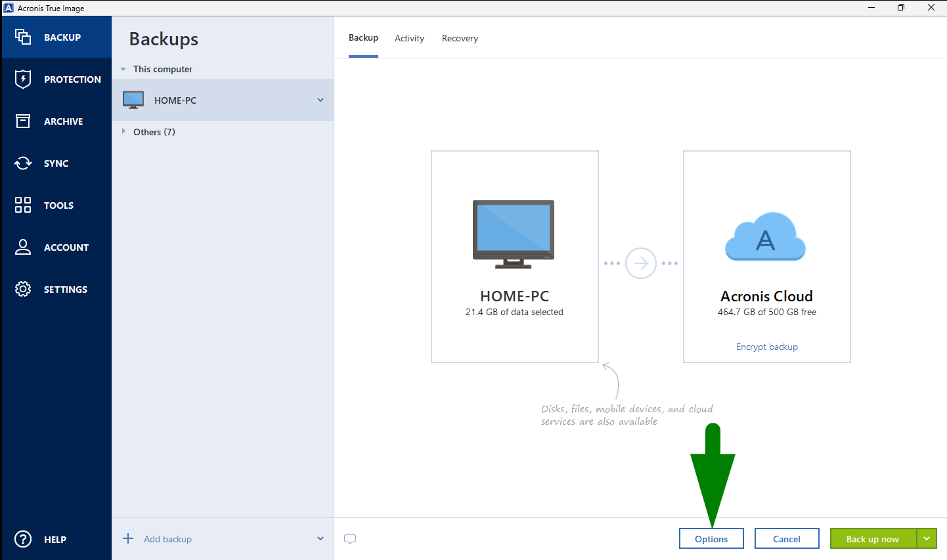The image size is (947, 560).
Task: Open the Help section
Action: pyautogui.click(x=56, y=539)
